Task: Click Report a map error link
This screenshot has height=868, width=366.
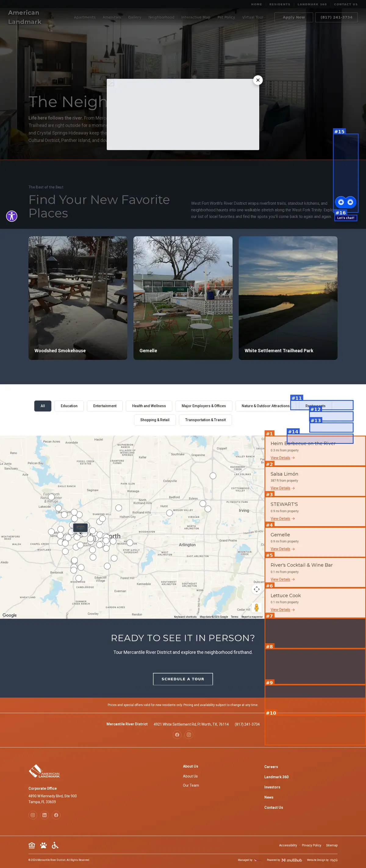Action: [x=252, y=617]
